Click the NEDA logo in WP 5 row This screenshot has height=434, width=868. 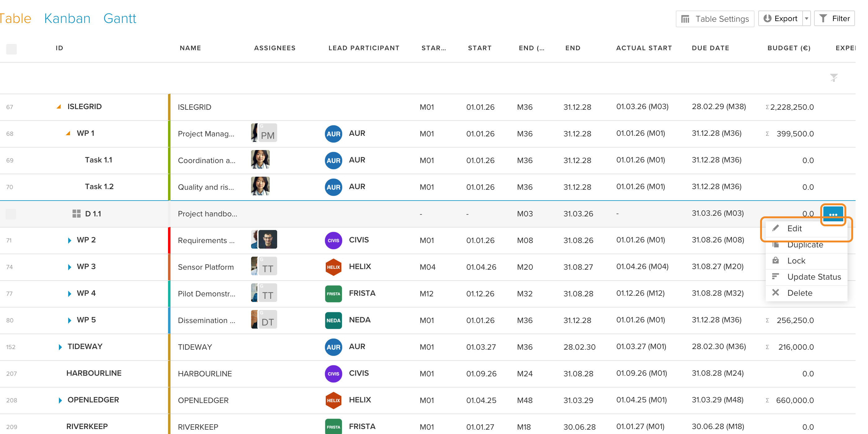click(333, 320)
